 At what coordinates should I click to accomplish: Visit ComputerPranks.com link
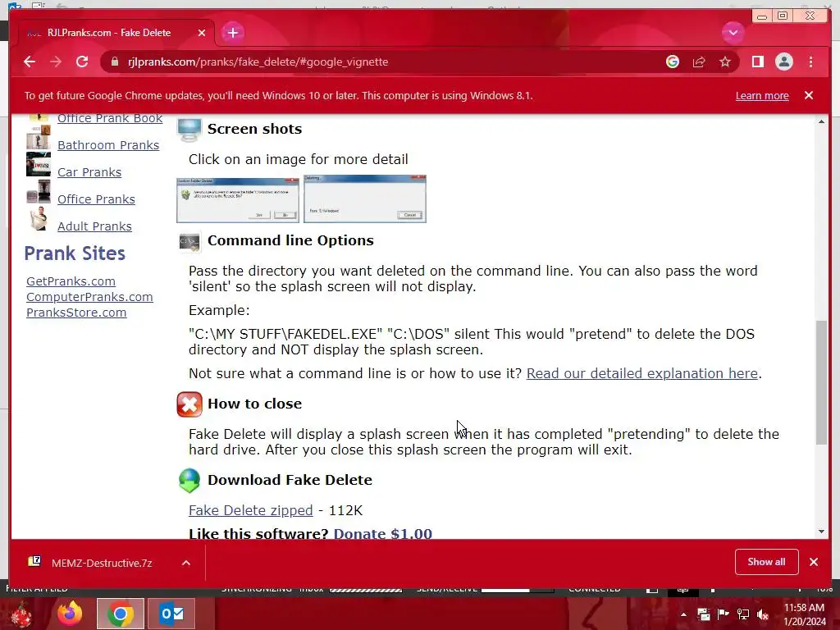pyautogui.click(x=89, y=297)
